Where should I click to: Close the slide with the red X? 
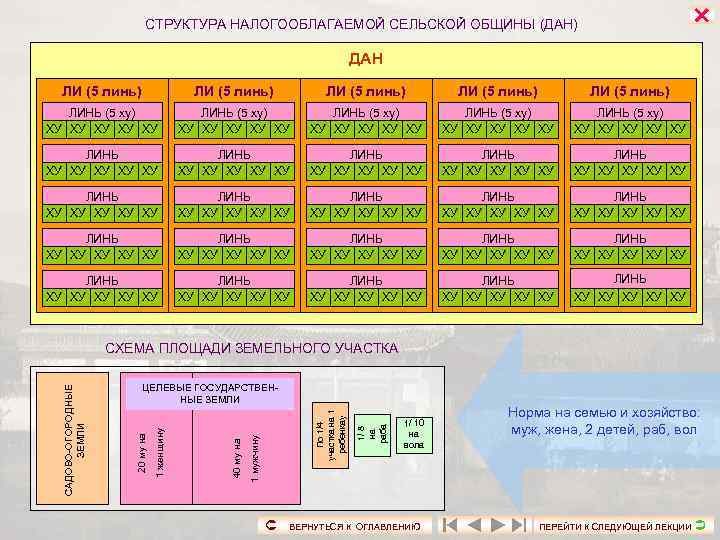tap(701, 15)
